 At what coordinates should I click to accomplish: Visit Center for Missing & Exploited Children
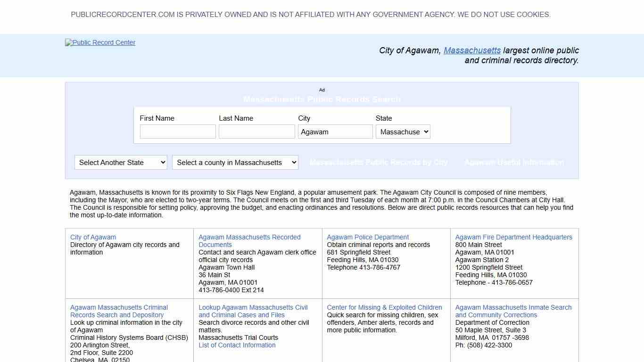[x=385, y=307]
